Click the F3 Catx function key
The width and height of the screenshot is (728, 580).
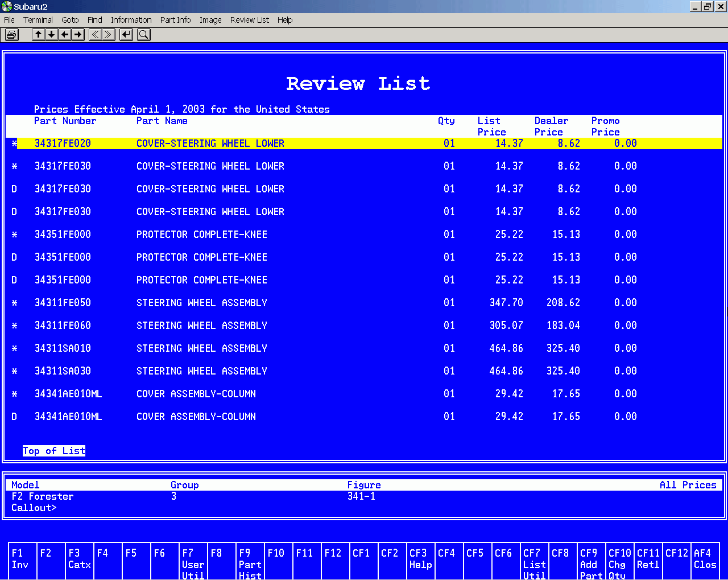click(x=80, y=561)
